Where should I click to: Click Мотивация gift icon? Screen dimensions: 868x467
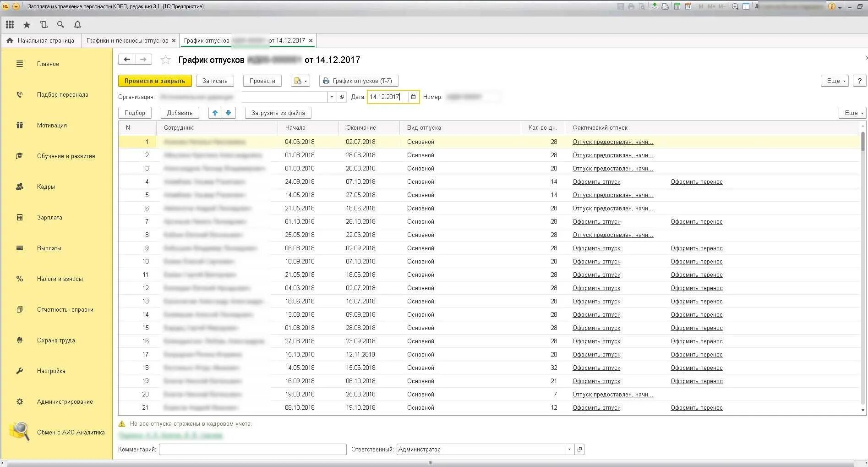click(20, 125)
